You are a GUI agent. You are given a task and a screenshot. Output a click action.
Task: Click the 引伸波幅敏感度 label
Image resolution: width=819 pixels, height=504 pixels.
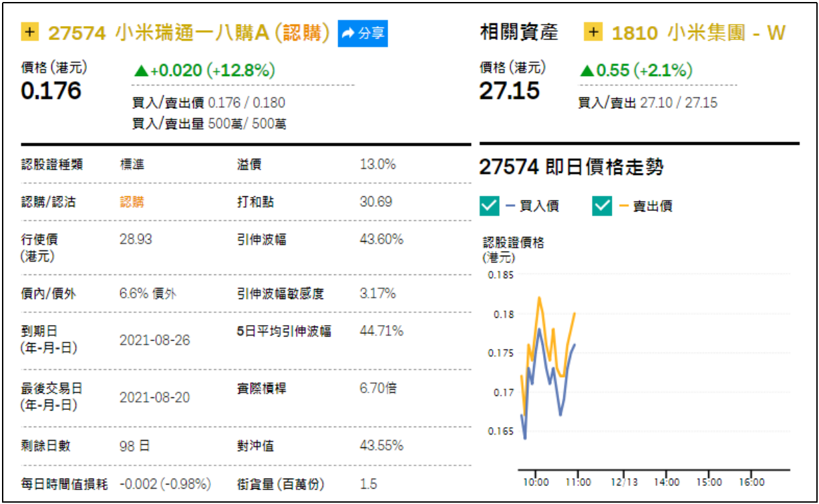[280, 294]
